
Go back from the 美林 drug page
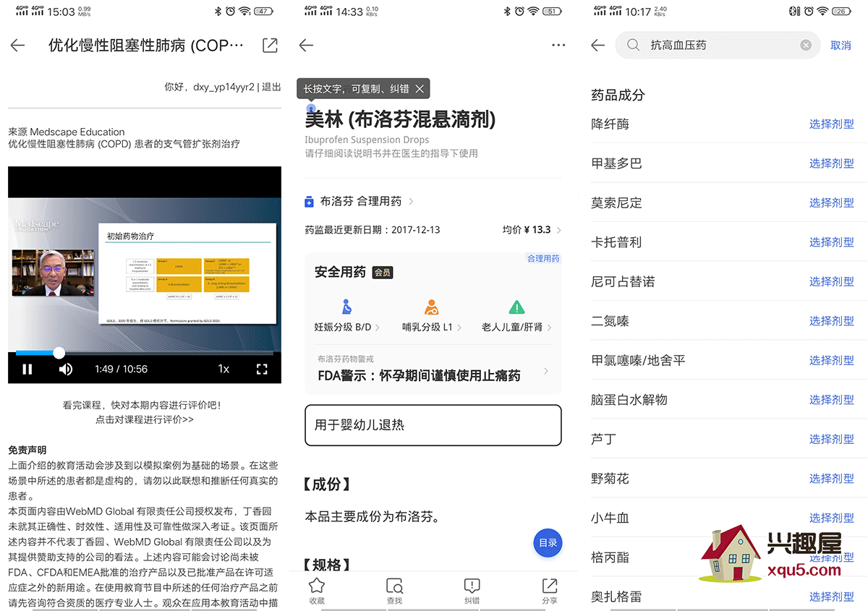pos(307,45)
